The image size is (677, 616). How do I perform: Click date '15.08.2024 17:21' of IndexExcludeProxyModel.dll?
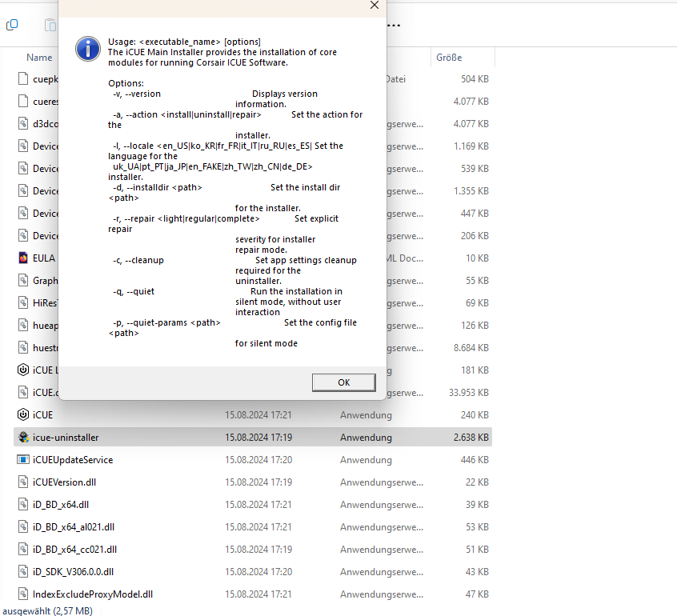[x=258, y=594]
